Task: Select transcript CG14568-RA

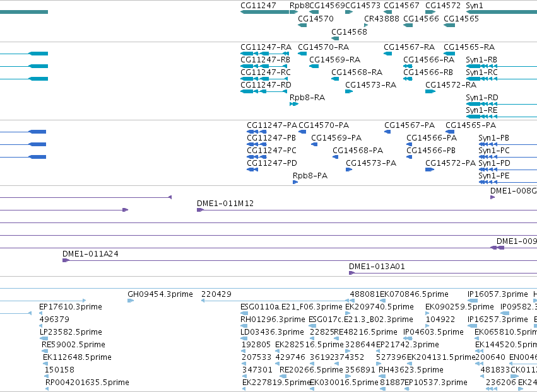Action: (x=357, y=72)
